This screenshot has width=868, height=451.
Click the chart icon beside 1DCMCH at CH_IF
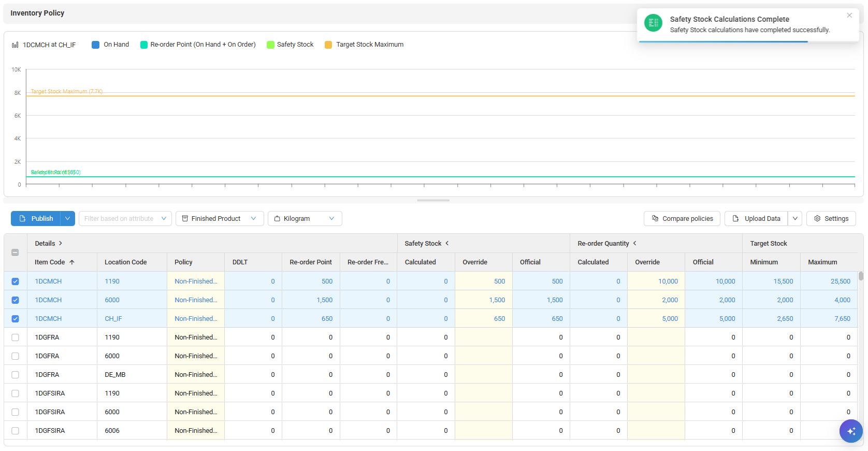15,45
